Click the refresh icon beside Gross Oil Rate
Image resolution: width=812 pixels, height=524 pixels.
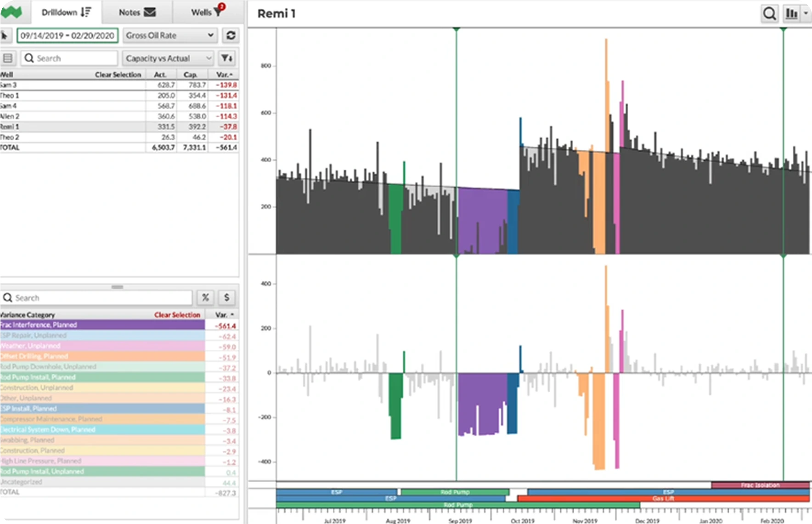click(231, 35)
